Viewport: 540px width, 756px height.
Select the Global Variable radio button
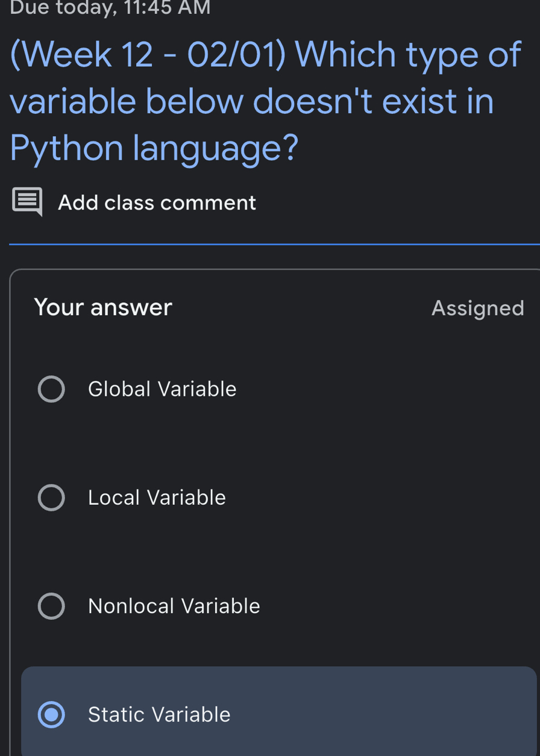point(52,389)
